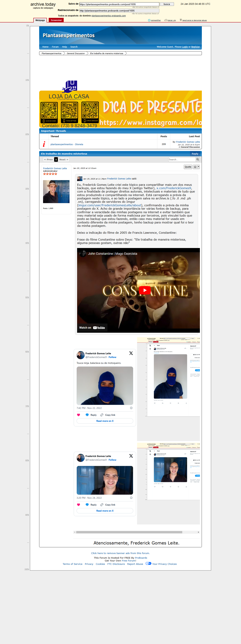This screenshot has height=644, width=241.
Task: Reply to the balaclava tweet
Action: point(91,415)
